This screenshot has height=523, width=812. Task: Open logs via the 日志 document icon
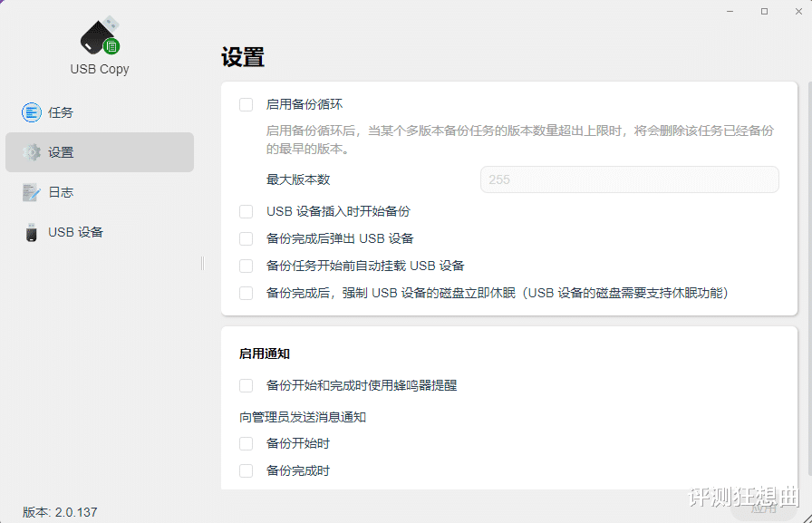point(33,192)
